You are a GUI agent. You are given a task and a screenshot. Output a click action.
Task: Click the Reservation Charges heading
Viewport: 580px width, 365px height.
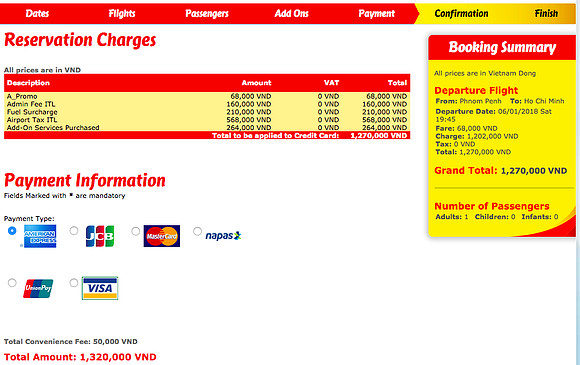tap(80, 40)
